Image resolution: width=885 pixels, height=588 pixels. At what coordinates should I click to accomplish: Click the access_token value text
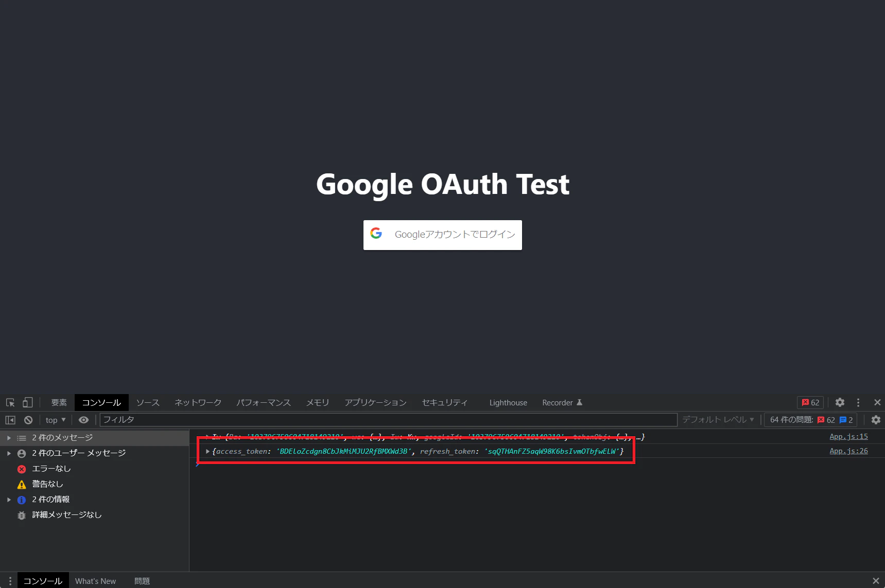coord(344,451)
